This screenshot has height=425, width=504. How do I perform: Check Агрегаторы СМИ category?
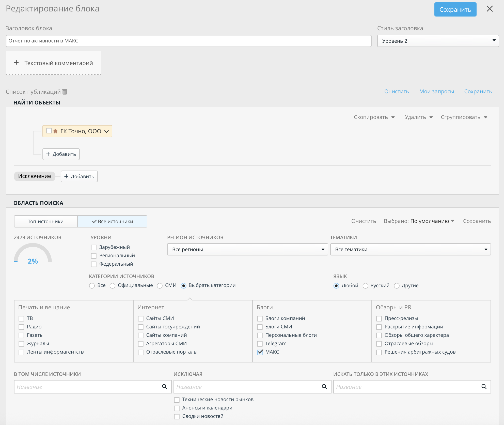141,344
